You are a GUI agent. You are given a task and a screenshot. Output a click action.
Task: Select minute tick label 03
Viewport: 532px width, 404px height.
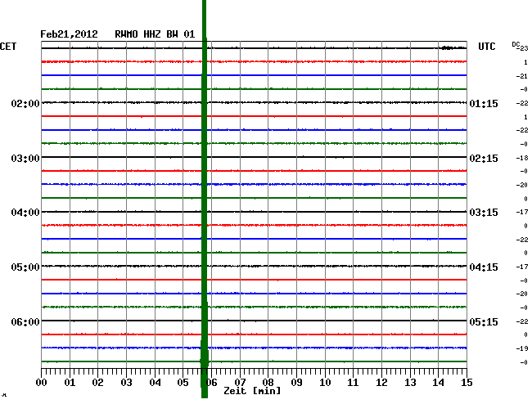click(x=126, y=383)
